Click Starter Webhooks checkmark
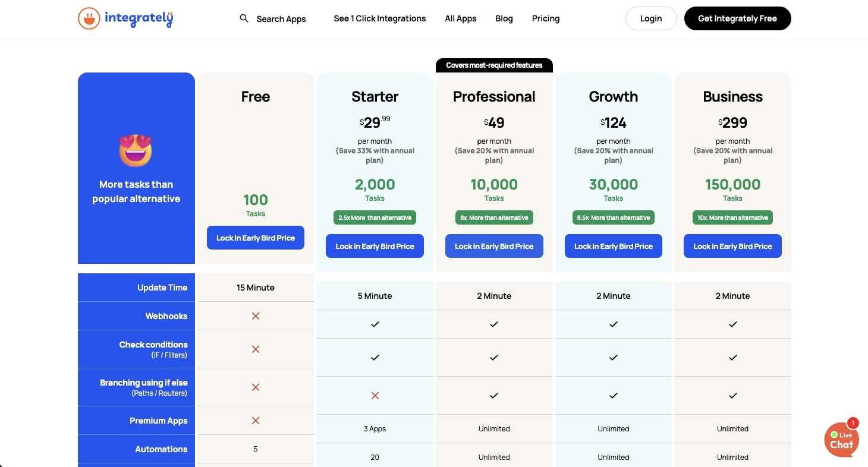 tap(375, 324)
